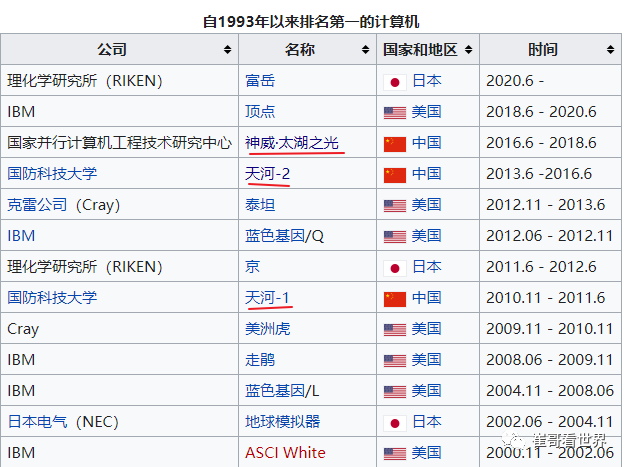626x467 pixels.
Task: Click Japan flag in 富岳 row
Action: pos(395,82)
